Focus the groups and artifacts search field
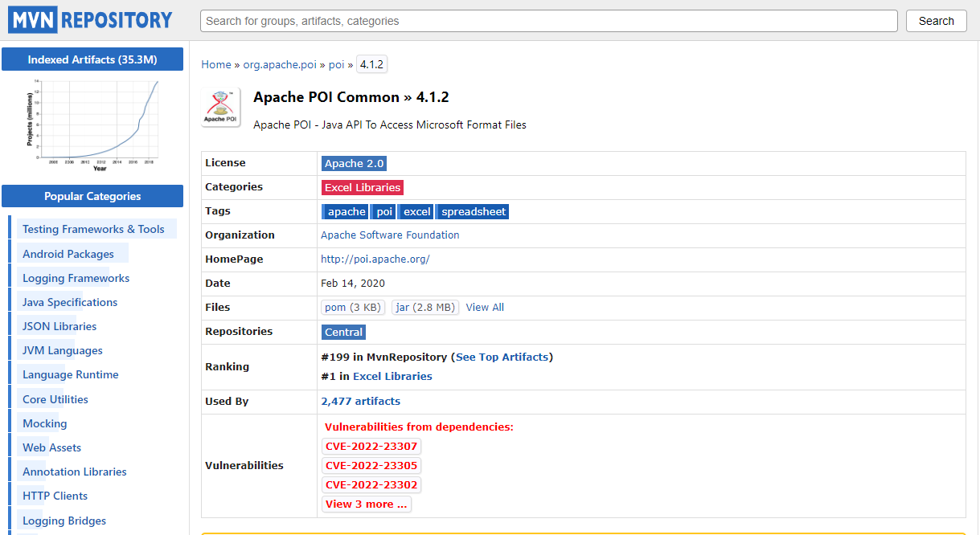Viewport: 980px width, 535px height. click(548, 21)
